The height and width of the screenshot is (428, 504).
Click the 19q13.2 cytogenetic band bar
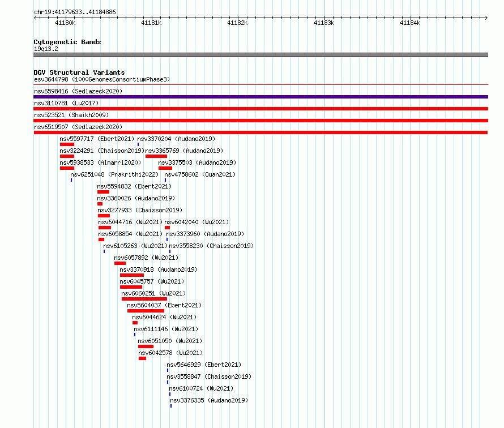coord(260,55)
